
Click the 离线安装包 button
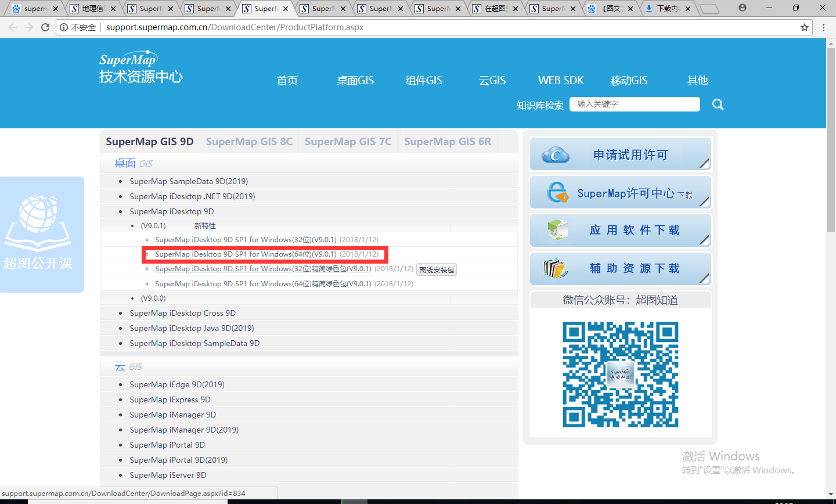pos(437,269)
